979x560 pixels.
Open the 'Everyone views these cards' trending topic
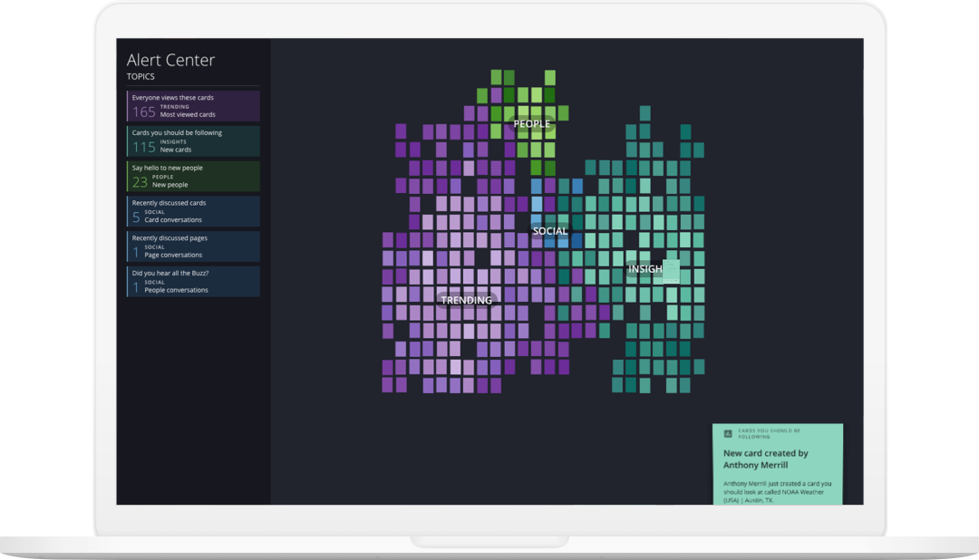coord(194,106)
